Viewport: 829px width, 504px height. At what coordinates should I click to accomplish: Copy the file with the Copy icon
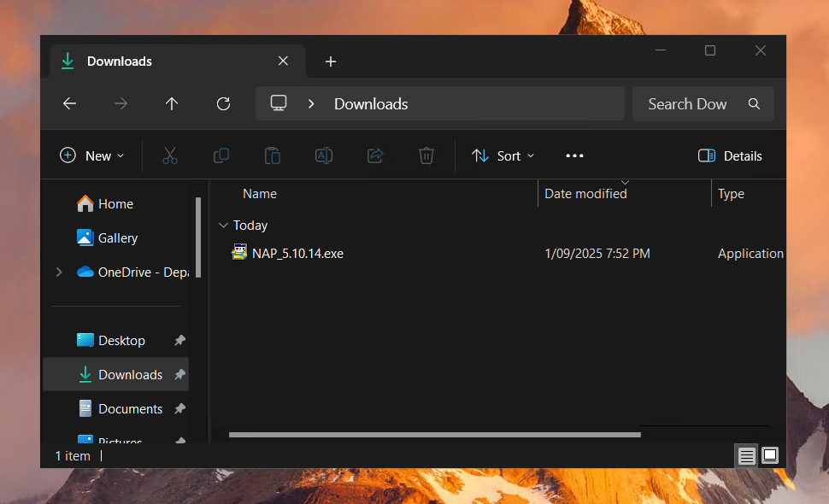click(x=221, y=155)
